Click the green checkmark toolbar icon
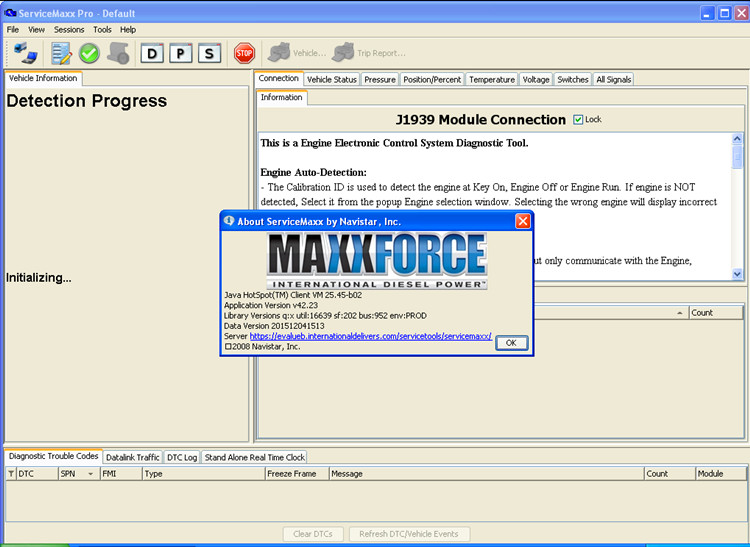750x547 pixels. click(x=89, y=53)
